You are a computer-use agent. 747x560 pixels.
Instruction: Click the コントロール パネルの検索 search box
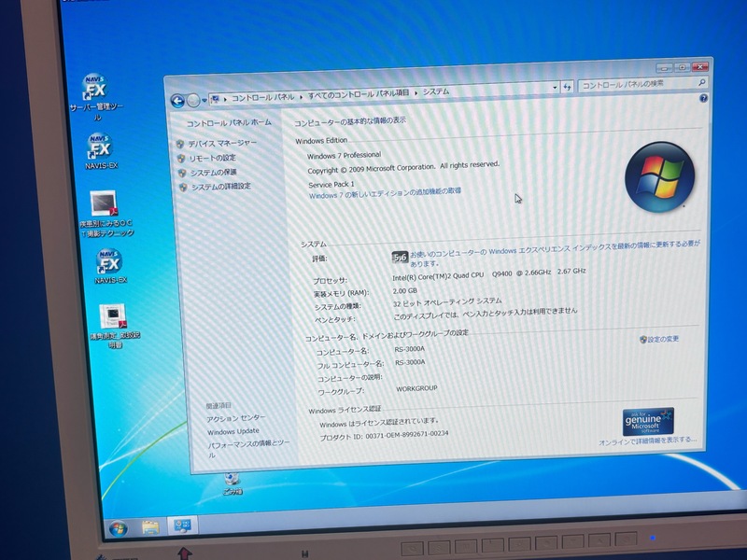pos(637,84)
